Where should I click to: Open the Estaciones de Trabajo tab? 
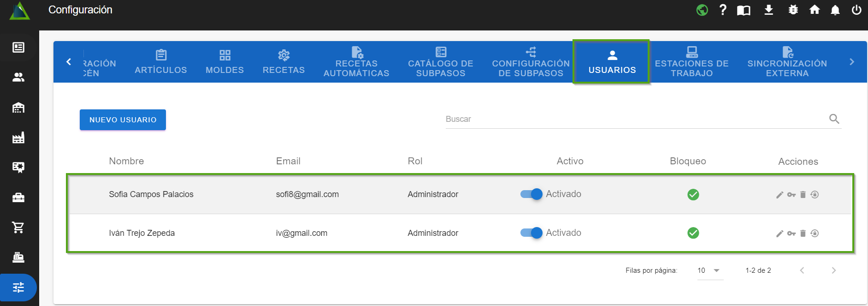[691, 62]
